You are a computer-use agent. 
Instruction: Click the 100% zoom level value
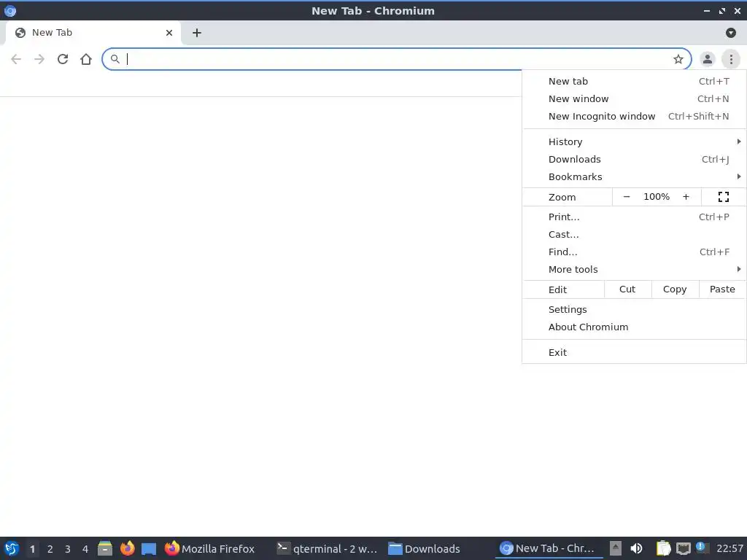coord(657,197)
